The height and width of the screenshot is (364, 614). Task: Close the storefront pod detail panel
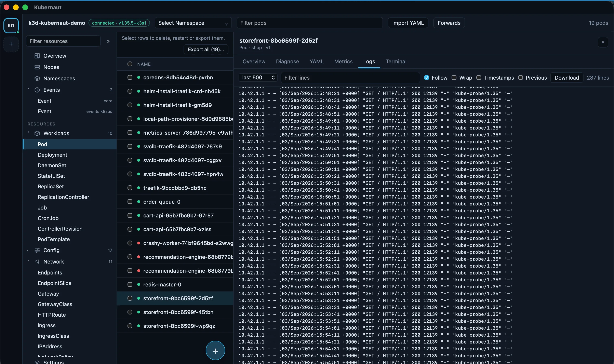pyautogui.click(x=603, y=42)
